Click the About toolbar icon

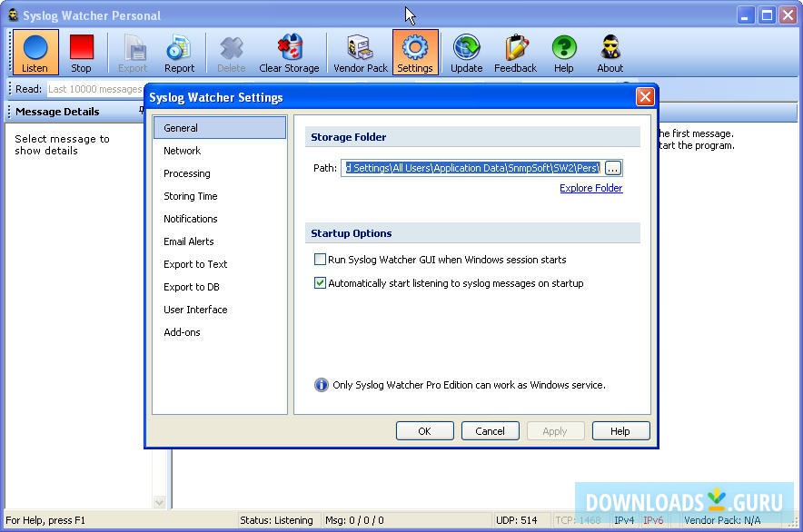[610, 52]
